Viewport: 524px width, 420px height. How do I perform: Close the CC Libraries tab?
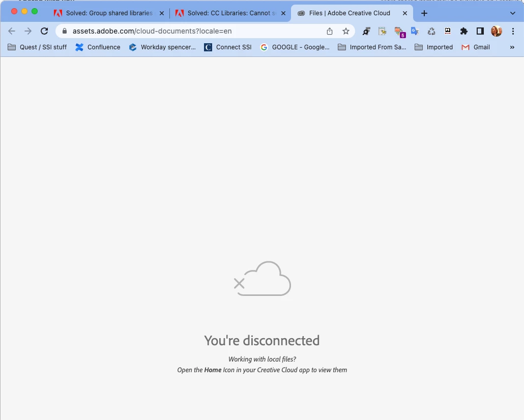(283, 13)
